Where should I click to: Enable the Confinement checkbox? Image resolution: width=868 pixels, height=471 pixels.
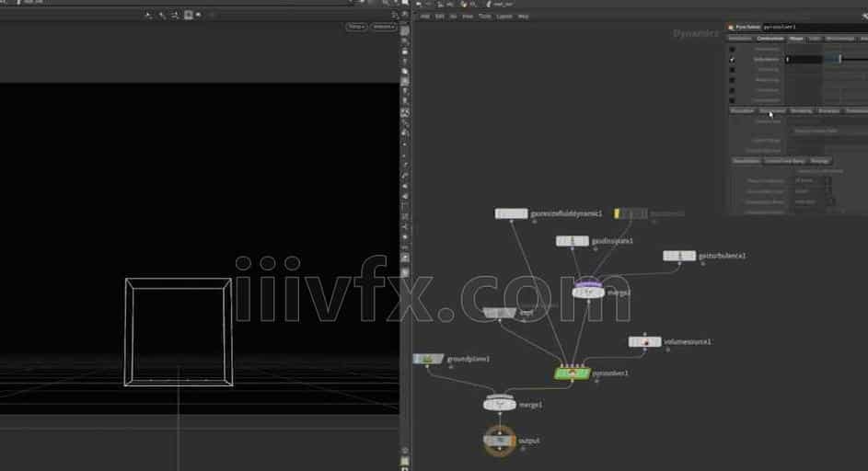(733, 100)
